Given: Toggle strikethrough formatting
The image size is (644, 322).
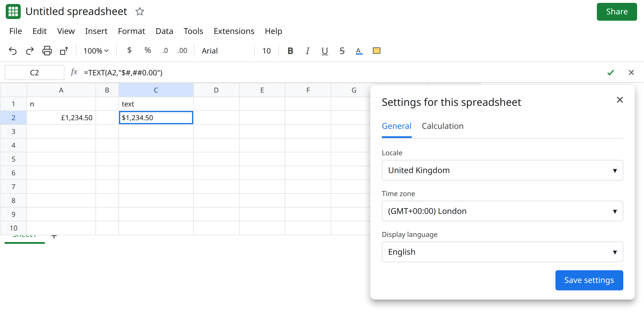Looking at the screenshot, I should point(342,51).
